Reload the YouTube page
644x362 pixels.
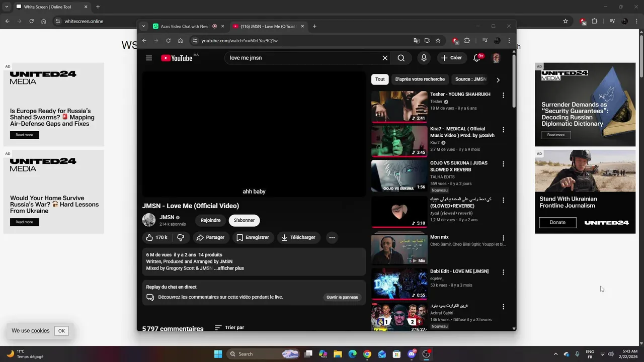[168, 41]
